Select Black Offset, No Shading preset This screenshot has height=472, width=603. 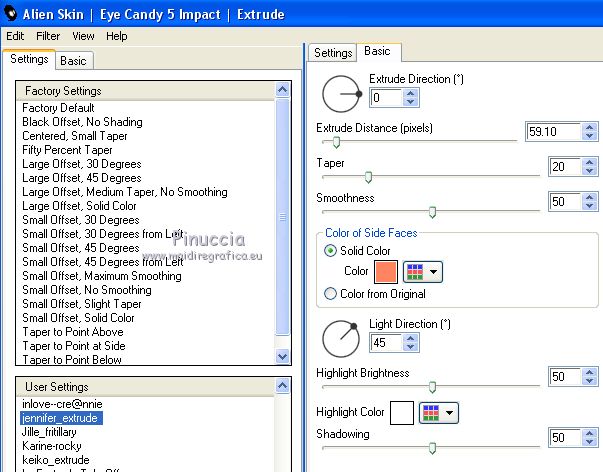click(82, 122)
